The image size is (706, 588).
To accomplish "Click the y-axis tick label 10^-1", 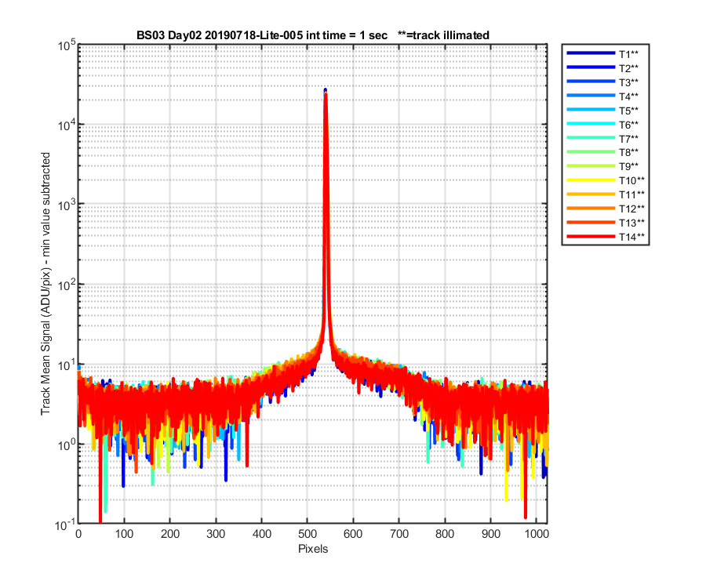I will 65,524.
